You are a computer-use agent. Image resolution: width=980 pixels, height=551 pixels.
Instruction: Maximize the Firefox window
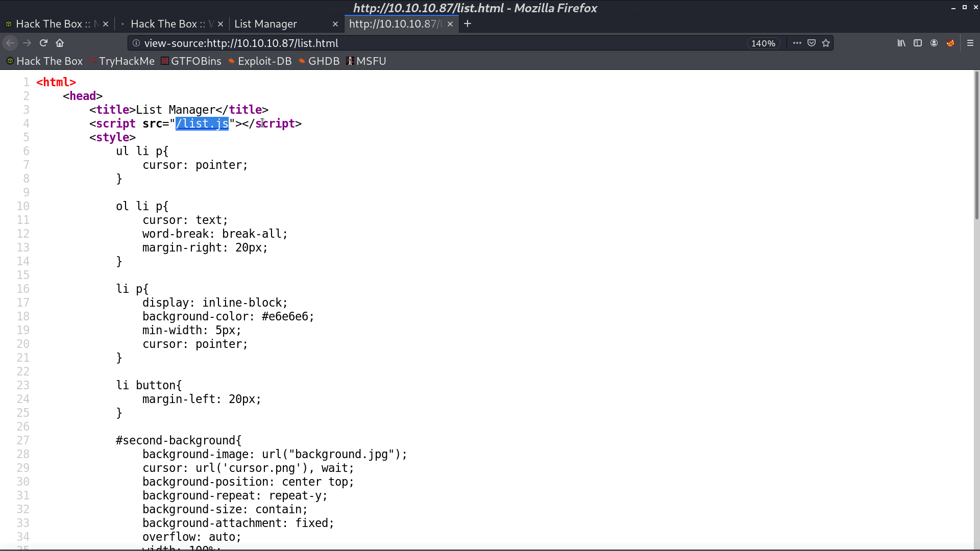pos(964,8)
